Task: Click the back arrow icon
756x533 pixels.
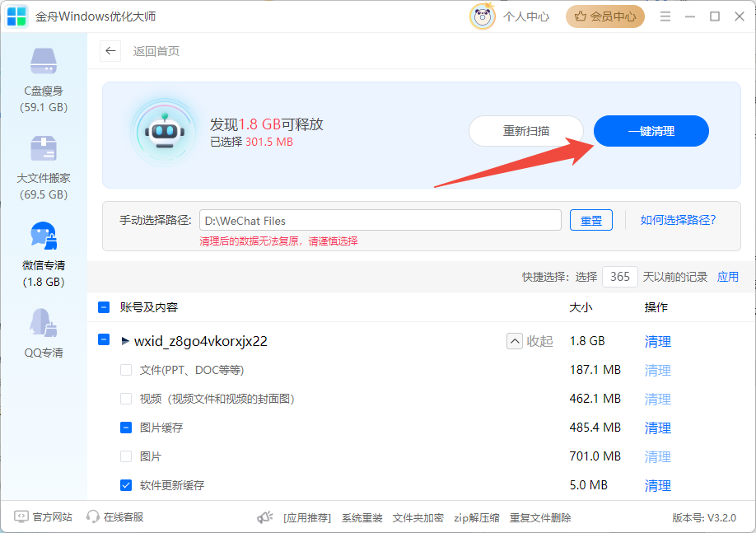Action: tap(110, 51)
